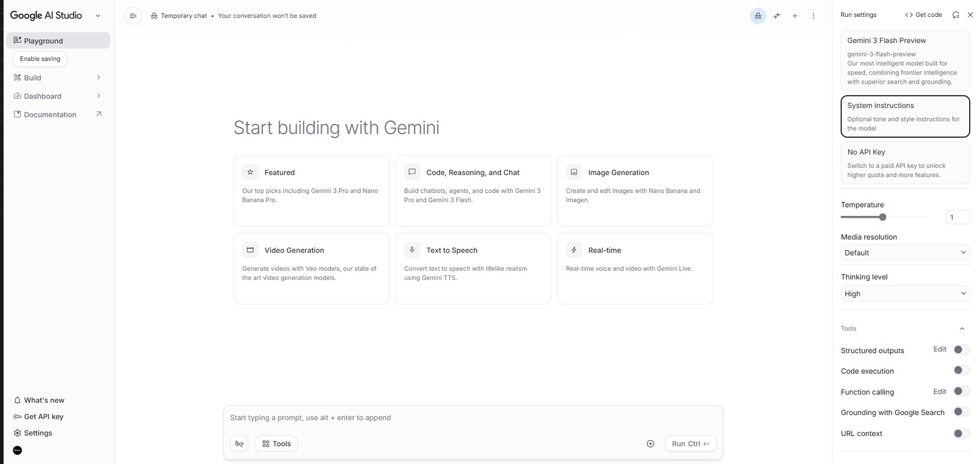The height and width of the screenshot is (464, 980).
Task: Open the Google AI Studio dropdown arrow
Action: click(98, 16)
